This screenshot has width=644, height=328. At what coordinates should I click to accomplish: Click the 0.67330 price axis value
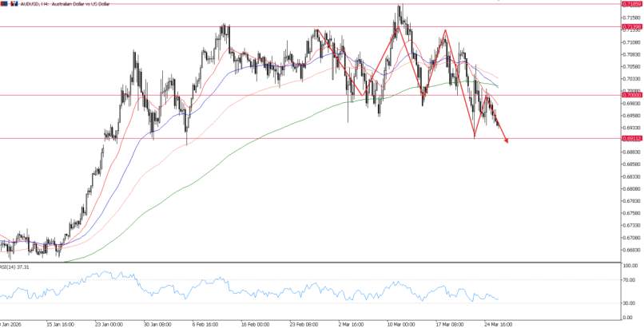point(633,226)
